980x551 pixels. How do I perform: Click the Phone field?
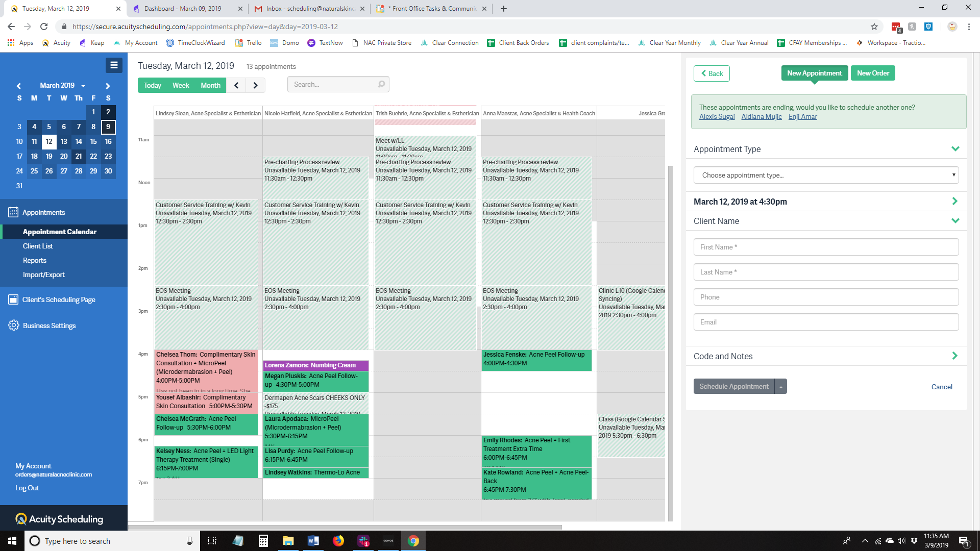[x=826, y=297]
